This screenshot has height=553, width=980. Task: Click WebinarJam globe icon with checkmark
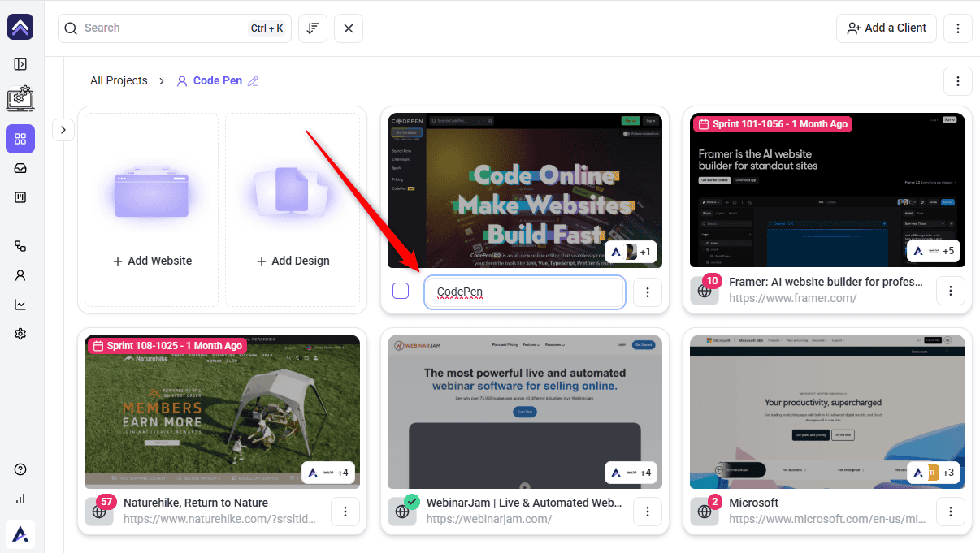point(402,511)
